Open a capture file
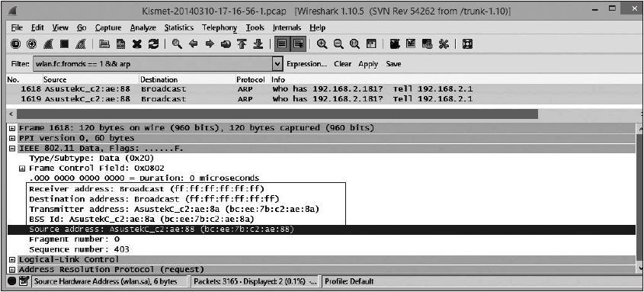This screenshot has height=292, width=644. [104, 44]
